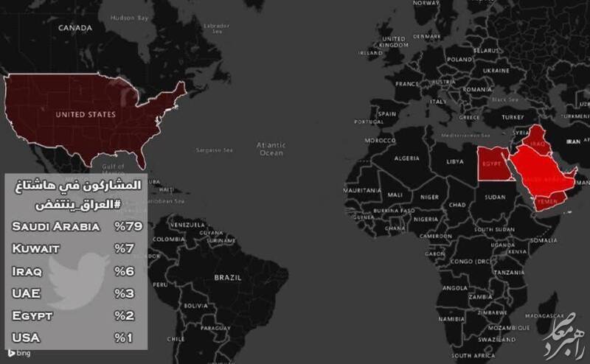Click the Arabic hashtag title text
The width and height of the screenshot is (590, 364).
[78, 195]
